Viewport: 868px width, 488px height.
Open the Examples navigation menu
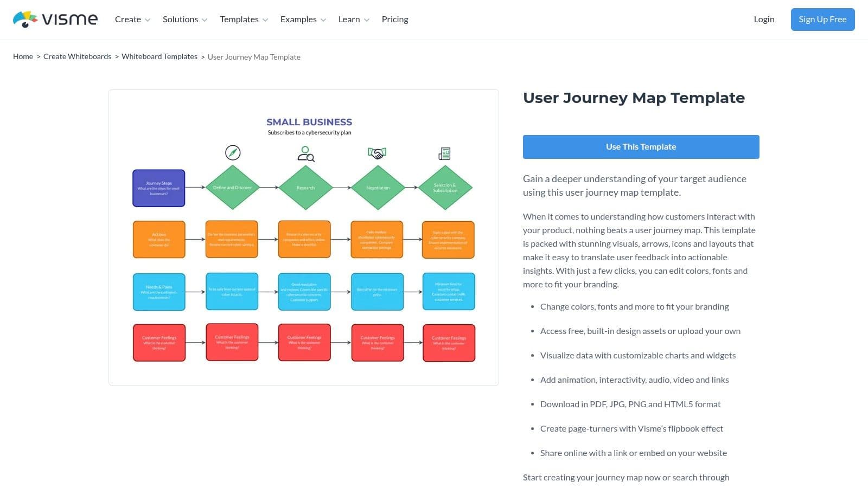pyautogui.click(x=303, y=20)
